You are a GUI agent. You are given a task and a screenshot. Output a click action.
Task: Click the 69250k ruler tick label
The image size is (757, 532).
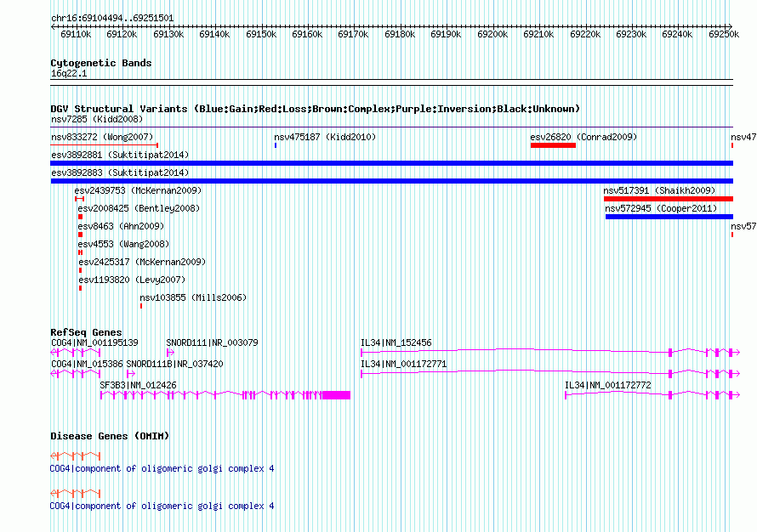tap(724, 35)
